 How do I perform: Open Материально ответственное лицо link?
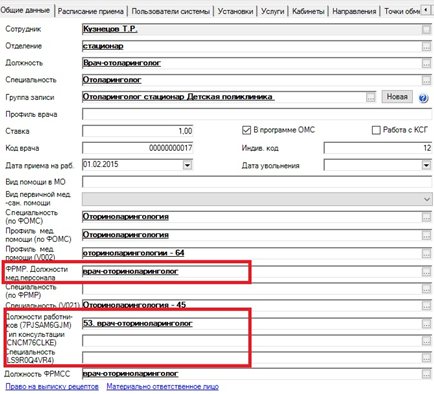pyautogui.click(x=163, y=387)
